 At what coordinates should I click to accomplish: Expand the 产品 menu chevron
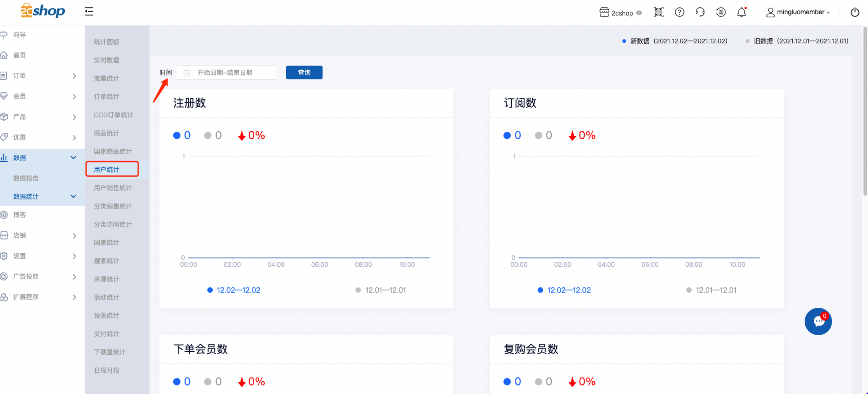[74, 117]
